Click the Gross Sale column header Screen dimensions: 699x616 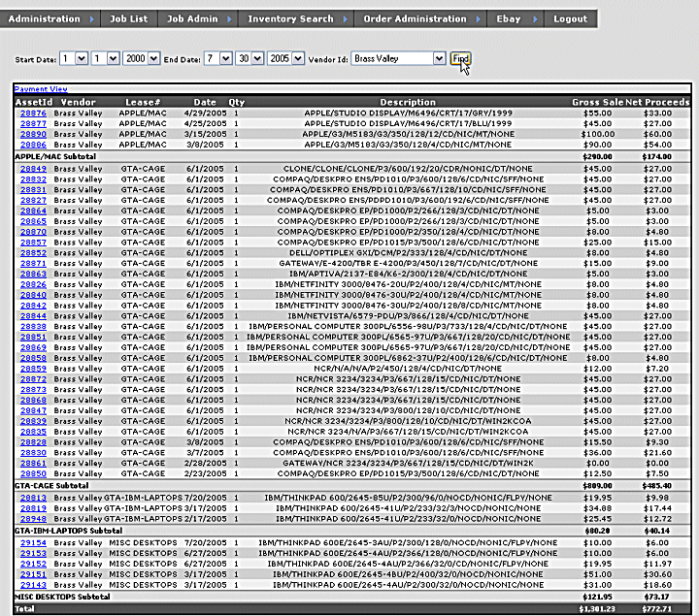click(x=598, y=102)
